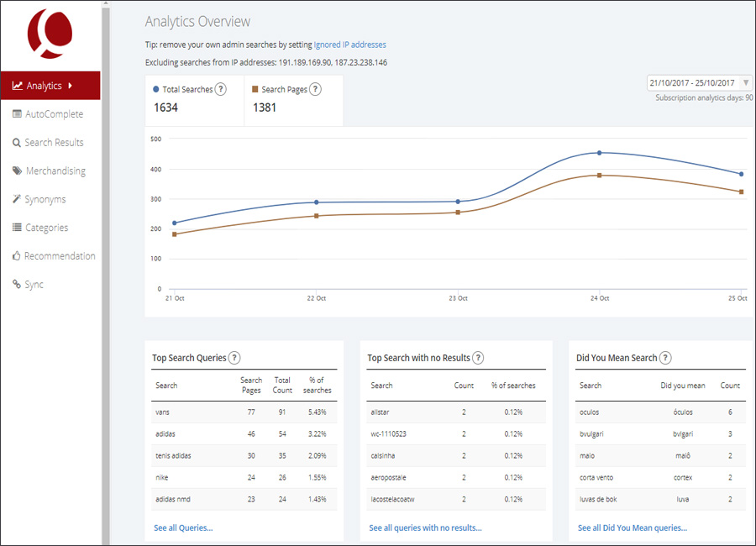The width and height of the screenshot is (756, 546).
Task: Click the help icon beside Total Searches
Action: pos(220,89)
